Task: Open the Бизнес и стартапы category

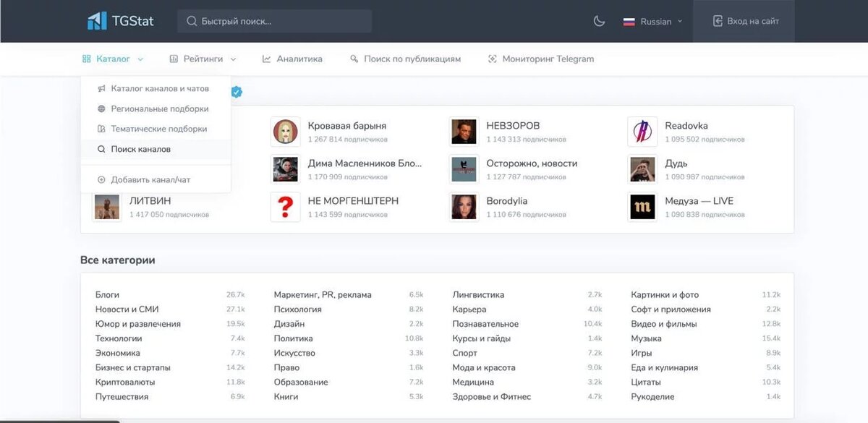Action: tap(133, 367)
